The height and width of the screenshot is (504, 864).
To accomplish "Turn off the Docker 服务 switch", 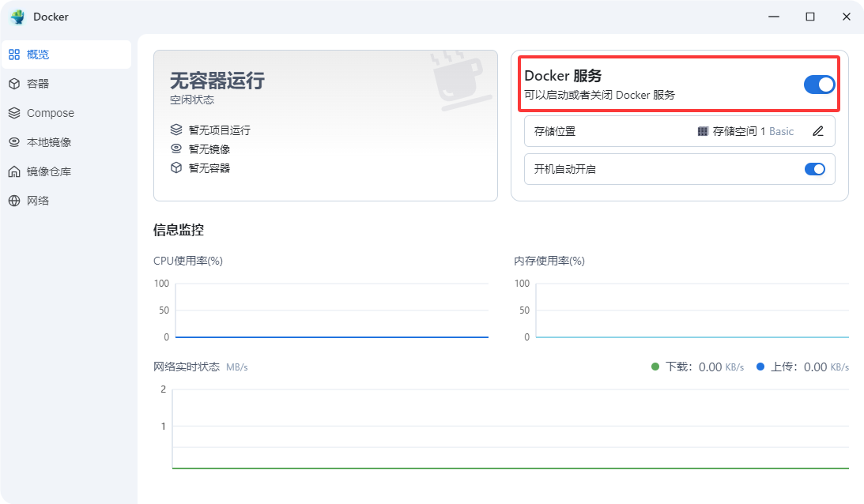I will (819, 85).
